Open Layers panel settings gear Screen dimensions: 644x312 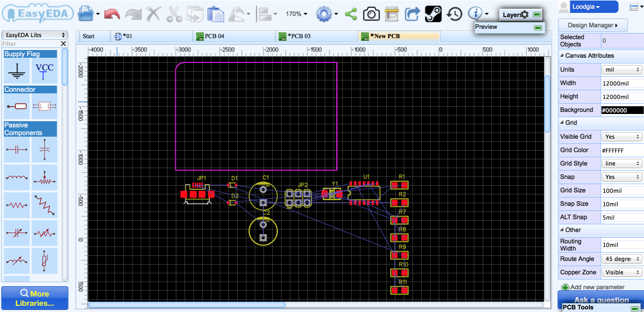[525, 14]
